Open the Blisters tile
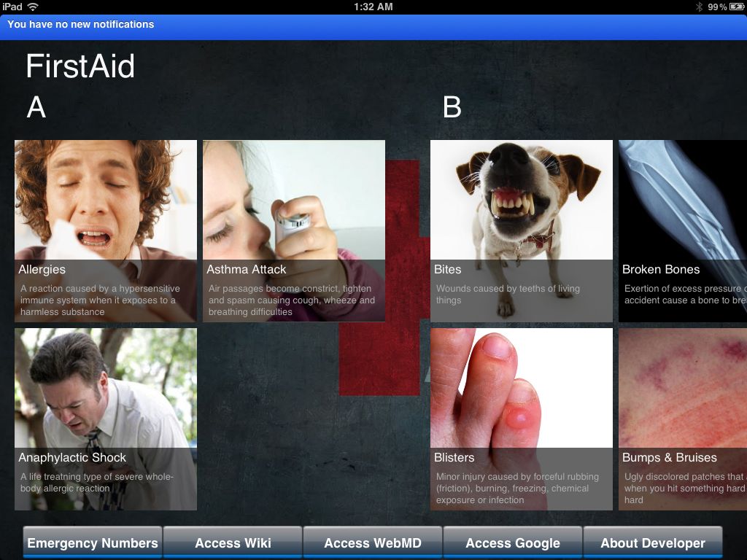Image resolution: width=747 pixels, height=560 pixels. (x=521, y=419)
